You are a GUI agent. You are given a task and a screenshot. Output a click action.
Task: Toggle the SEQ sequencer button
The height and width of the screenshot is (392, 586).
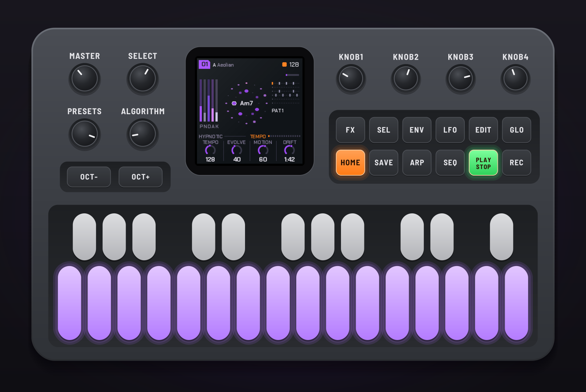450,163
